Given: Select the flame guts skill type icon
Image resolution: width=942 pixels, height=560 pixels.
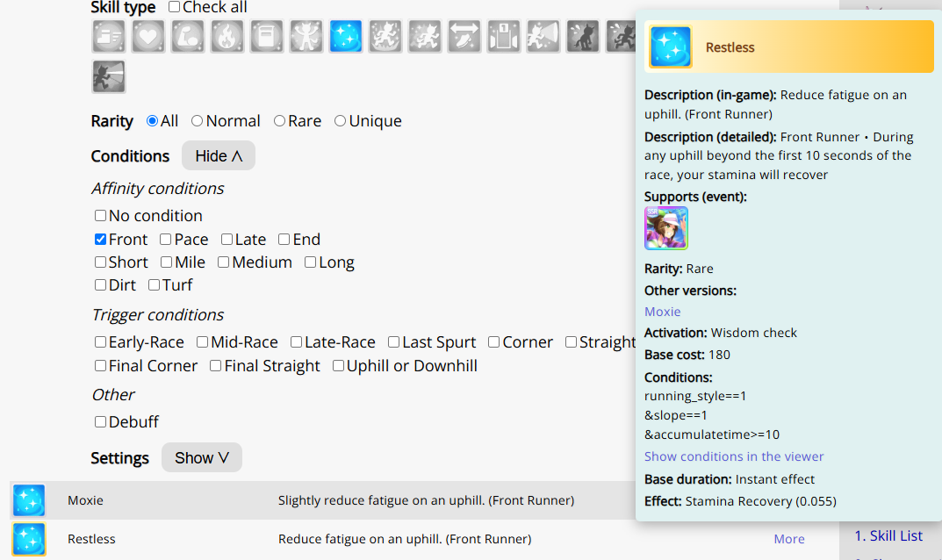Looking at the screenshot, I should tap(227, 37).
